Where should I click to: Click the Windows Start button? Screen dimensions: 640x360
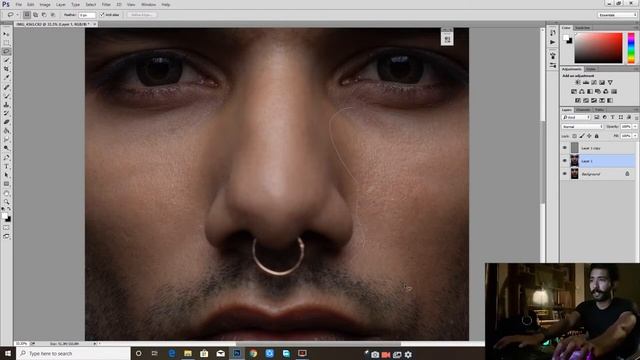(x=8, y=353)
